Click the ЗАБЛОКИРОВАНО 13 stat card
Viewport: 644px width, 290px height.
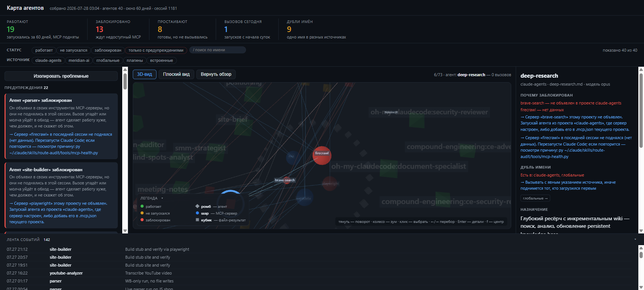pos(118,29)
